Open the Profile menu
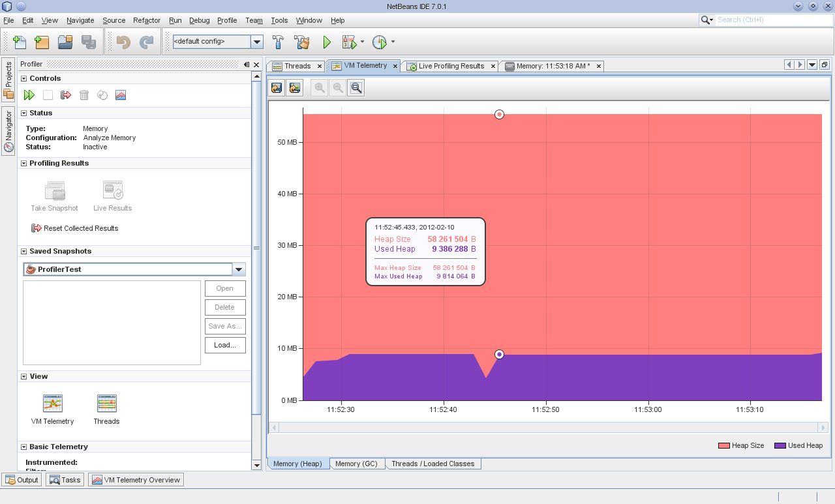 pos(227,20)
